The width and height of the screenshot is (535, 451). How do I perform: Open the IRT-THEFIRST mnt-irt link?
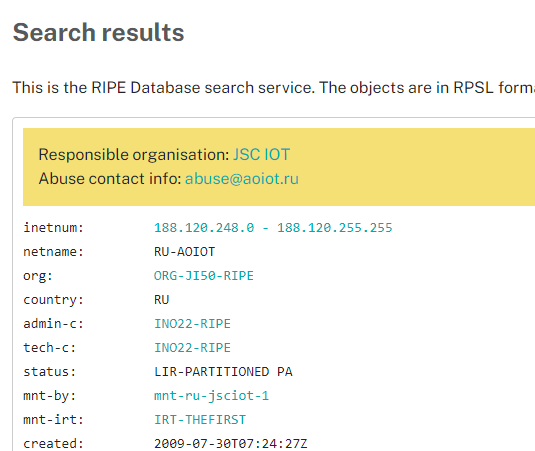(x=200, y=420)
